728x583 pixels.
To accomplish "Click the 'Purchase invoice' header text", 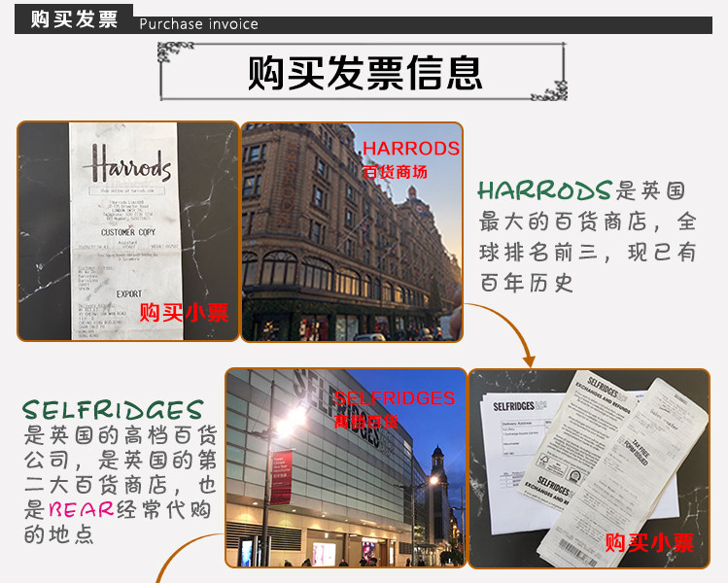I will coord(198,23).
